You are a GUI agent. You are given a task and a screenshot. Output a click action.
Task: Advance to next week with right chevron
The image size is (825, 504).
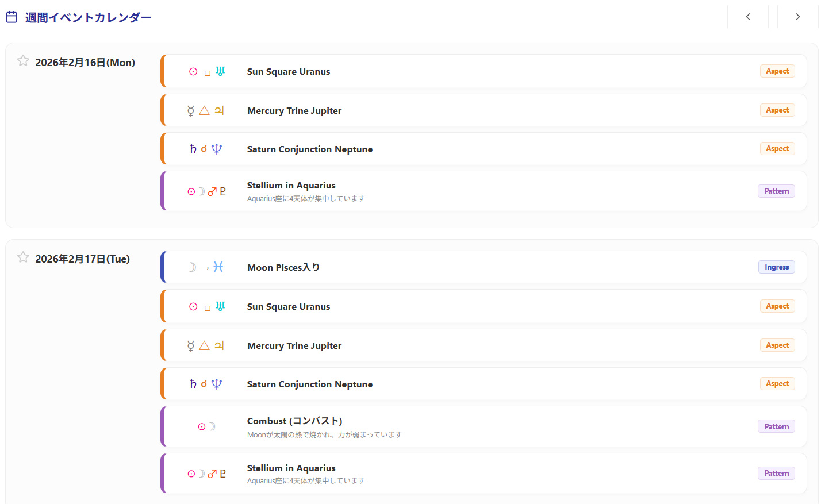click(797, 17)
